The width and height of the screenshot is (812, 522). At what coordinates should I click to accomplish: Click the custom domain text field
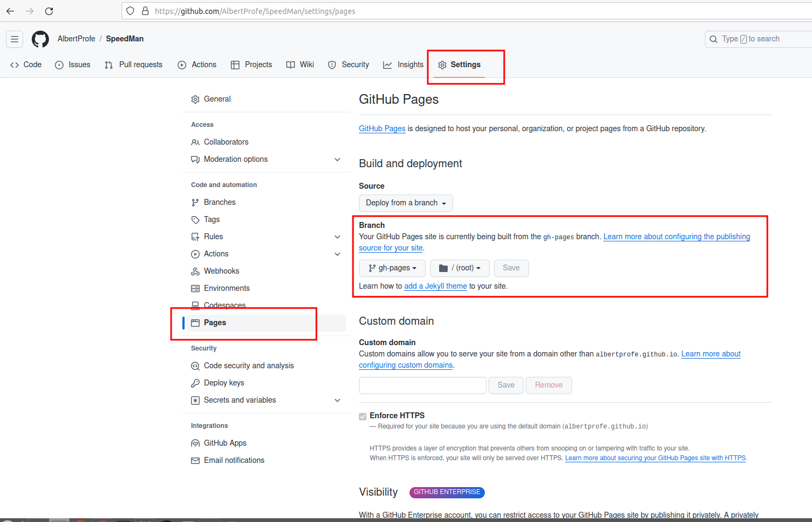pos(422,385)
